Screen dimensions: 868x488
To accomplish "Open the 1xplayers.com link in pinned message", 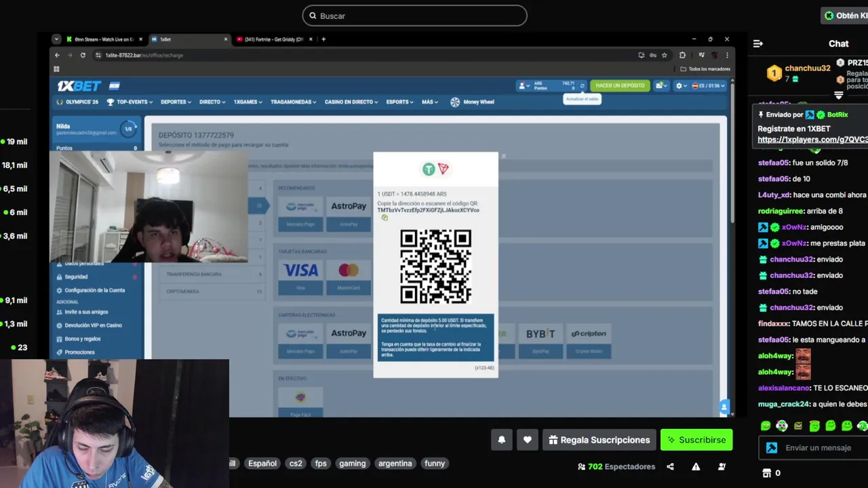I will (812, 140).
